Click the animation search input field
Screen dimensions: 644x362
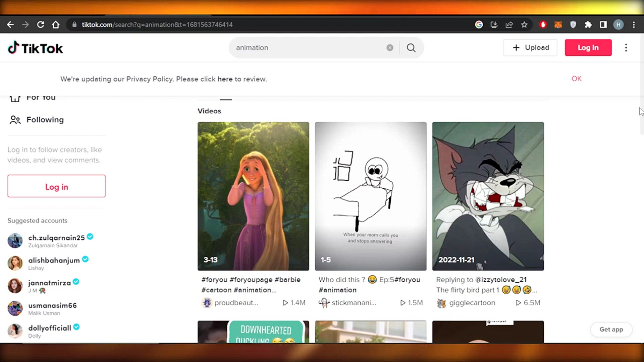click(309, 48)
